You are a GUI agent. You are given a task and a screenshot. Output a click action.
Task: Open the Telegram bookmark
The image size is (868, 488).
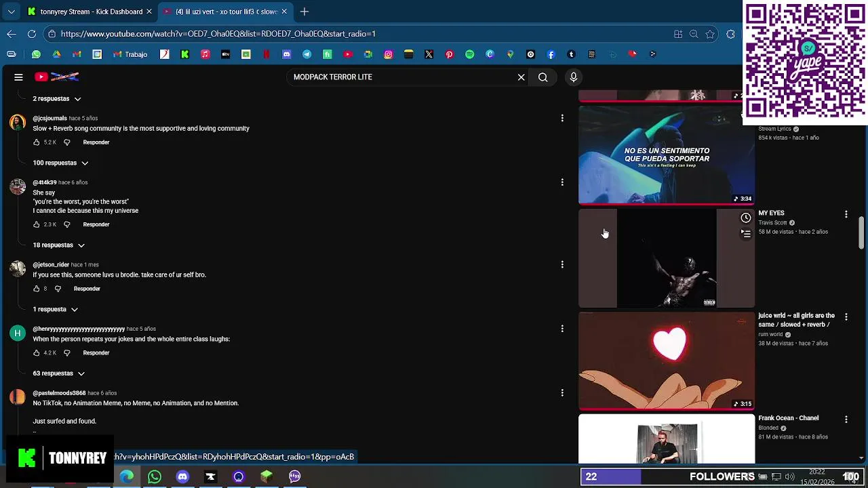tap(307, 54)
